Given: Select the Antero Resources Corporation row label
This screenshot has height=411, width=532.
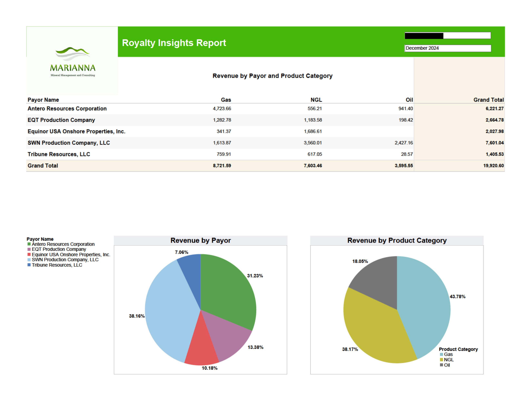Looking at the screenshot, I should point(67,109).
